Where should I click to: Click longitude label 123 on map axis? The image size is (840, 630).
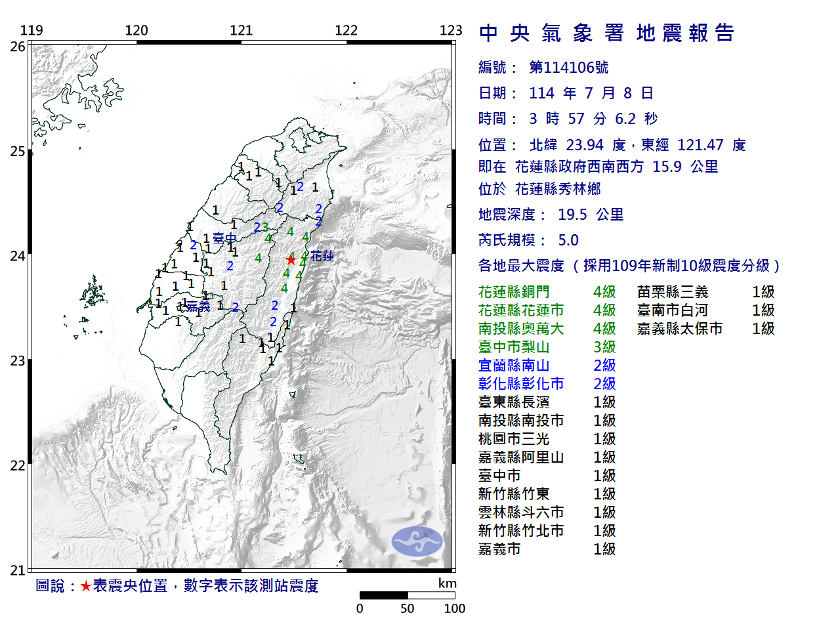click(x=451, y=30)
